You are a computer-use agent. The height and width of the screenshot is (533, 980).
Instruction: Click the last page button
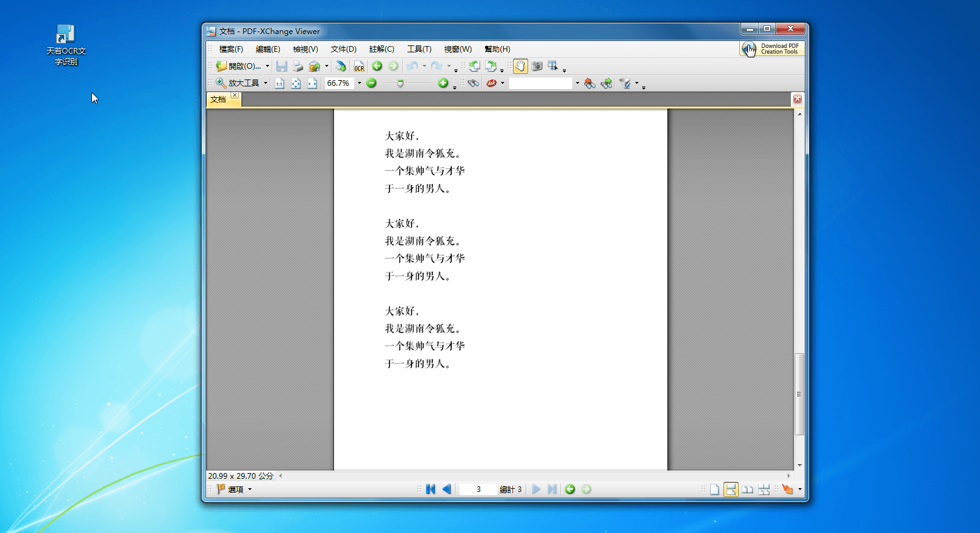[x=552, y=489]
